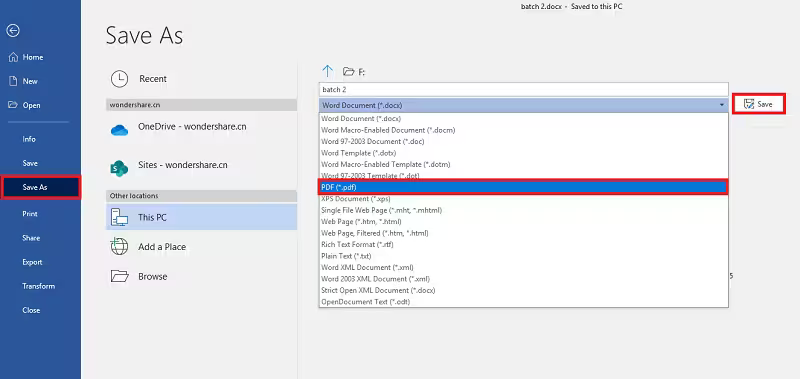The width and height of the screenshot is (800, 379).
Task: Select Save As in the sidebar
Action: click(x=40, y=187)
